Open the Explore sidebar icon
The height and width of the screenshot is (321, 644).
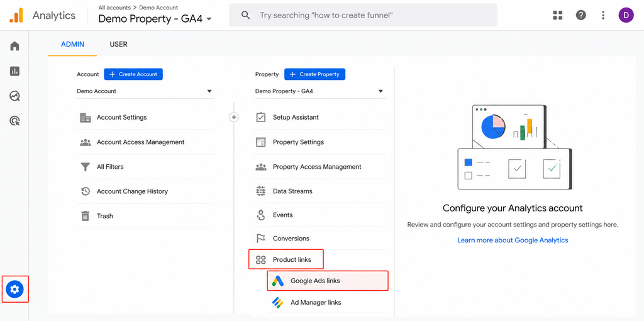click(x=15, y=96)
